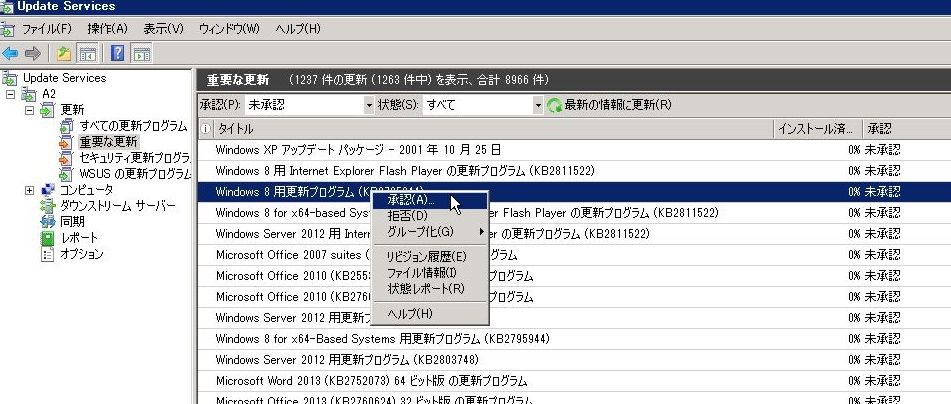
Task: Open the 状態 filter dropdown
Action: coord(538,105)
